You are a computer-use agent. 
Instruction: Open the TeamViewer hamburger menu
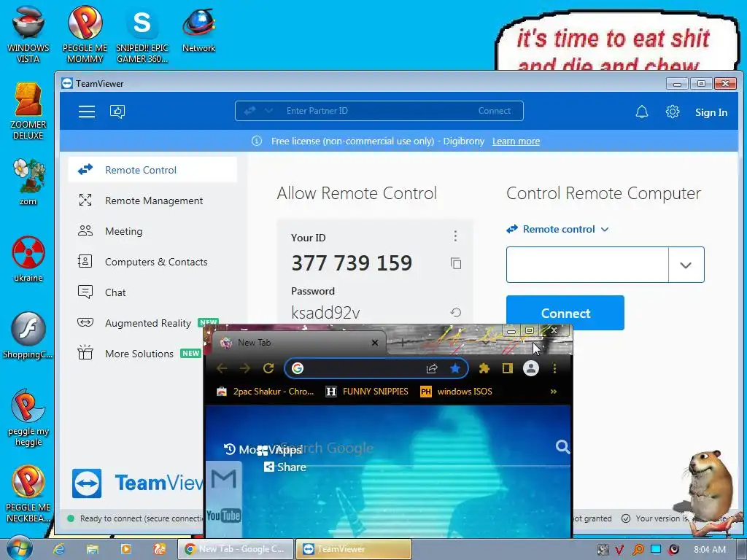(x=87, y=112)
